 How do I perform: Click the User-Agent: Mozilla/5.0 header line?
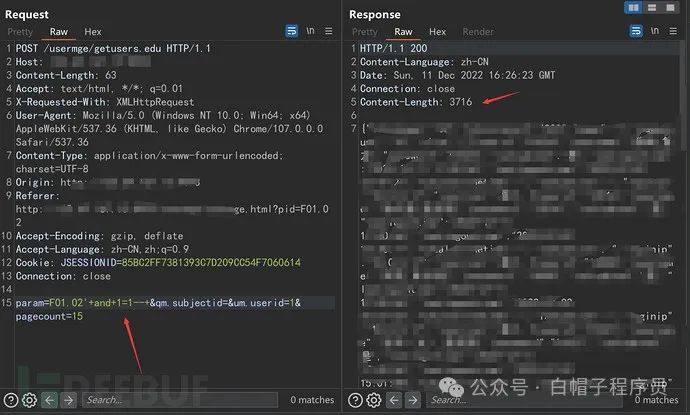(170, 129)
